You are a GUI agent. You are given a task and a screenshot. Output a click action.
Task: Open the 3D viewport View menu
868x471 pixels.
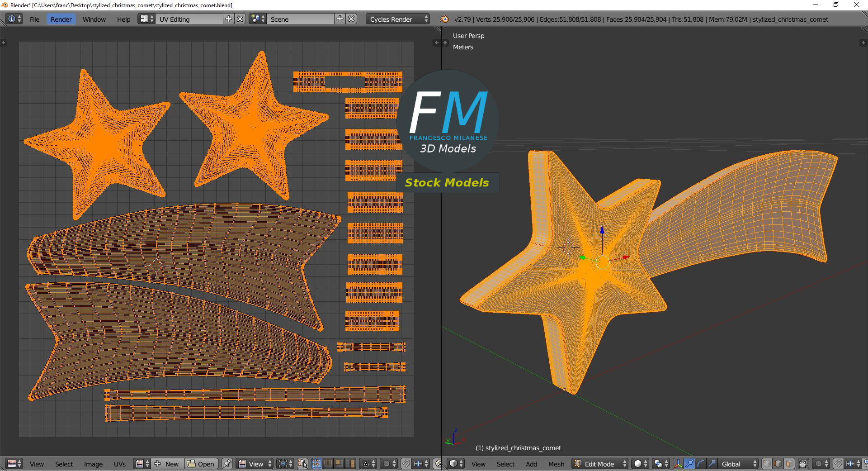[x=478, y=464]
